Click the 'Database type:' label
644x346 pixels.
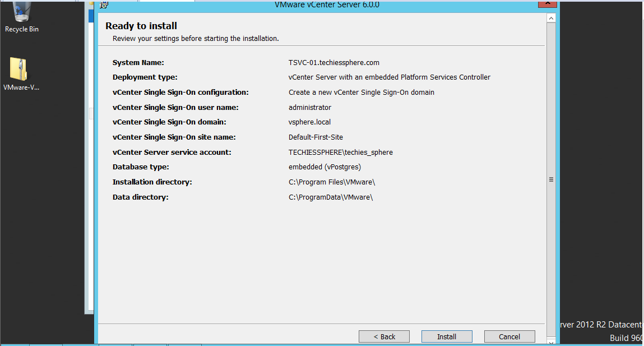[x=141, y=167]
